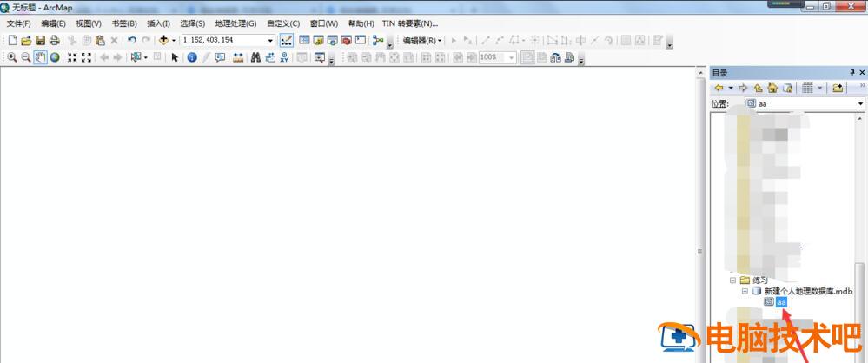868x363 pixels.
Task: Click Fixed Zoom In icon
Action: (72, 57)
